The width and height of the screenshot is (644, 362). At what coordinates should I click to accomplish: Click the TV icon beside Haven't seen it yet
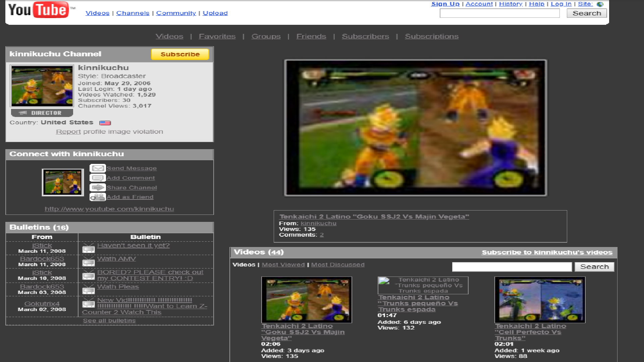(89, 248)
